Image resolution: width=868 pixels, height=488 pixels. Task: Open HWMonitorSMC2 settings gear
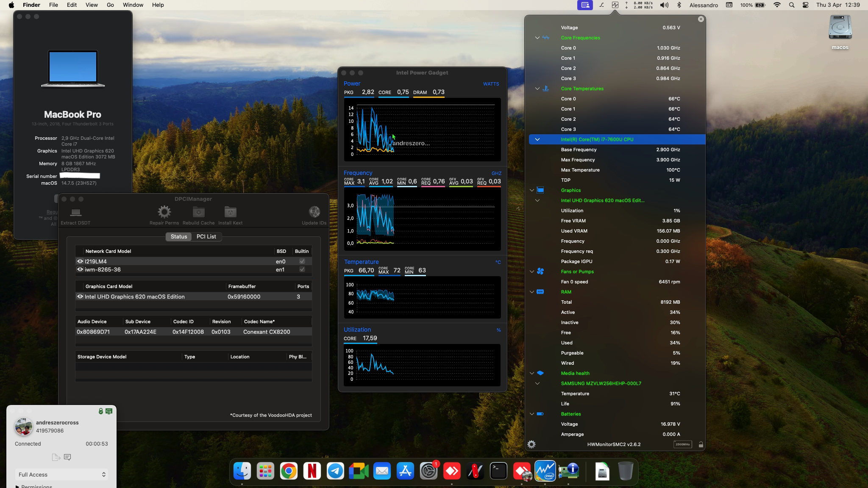[531, 444]
